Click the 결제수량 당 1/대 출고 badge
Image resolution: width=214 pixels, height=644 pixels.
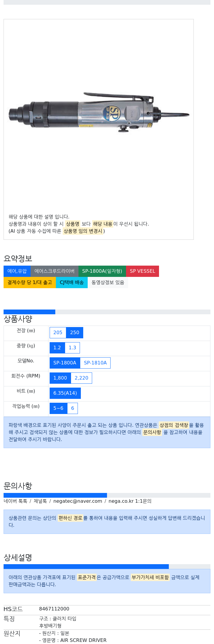30,282
